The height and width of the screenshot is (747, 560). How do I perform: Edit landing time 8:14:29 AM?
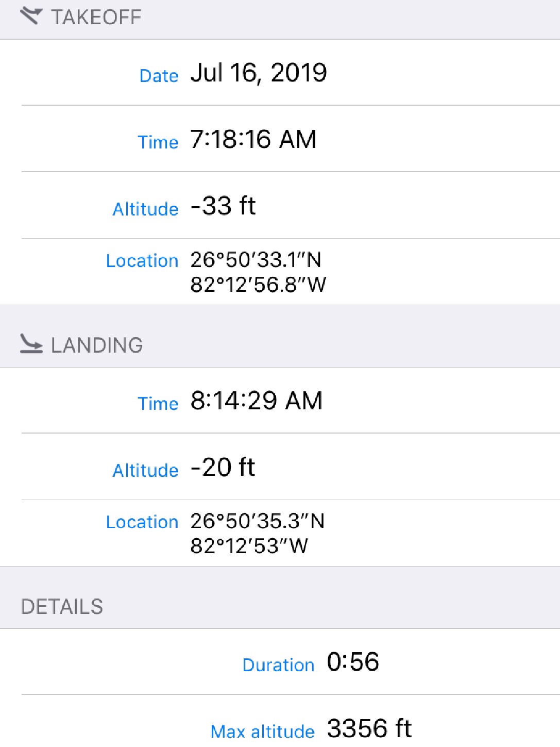click(256, 401)
